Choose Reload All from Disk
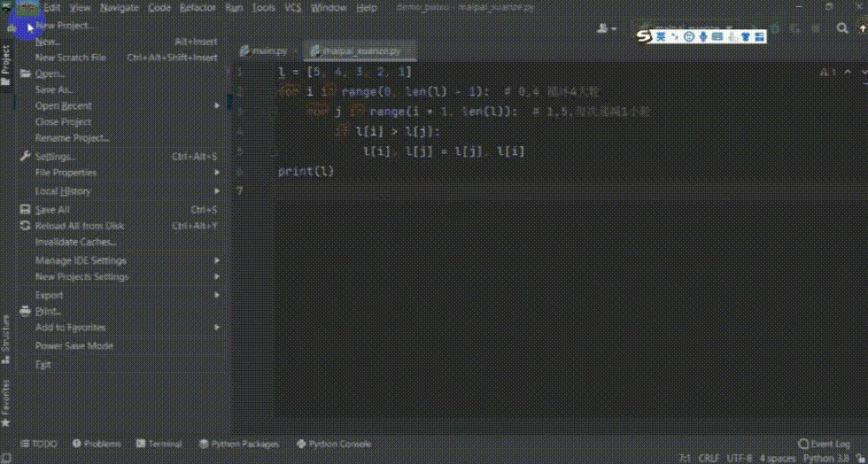The height and width of the screenshot is (464, 868). click(x=79, y=226)
